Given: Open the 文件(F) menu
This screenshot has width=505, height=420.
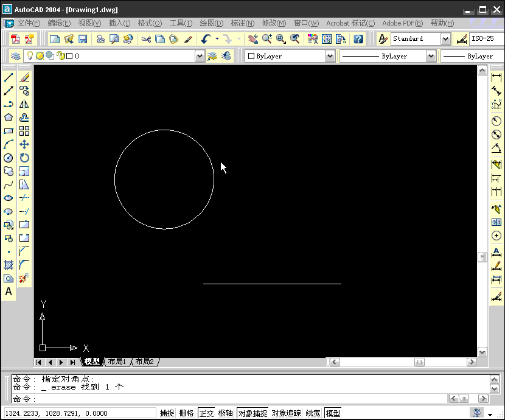Looking at the screenshot, I should point(29,23).
